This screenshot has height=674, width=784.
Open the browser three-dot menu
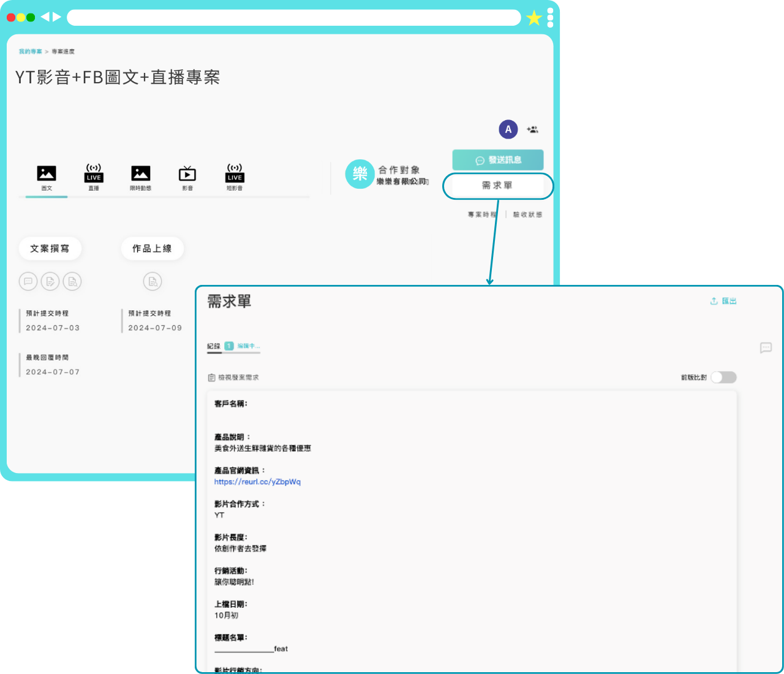point(550,18)
